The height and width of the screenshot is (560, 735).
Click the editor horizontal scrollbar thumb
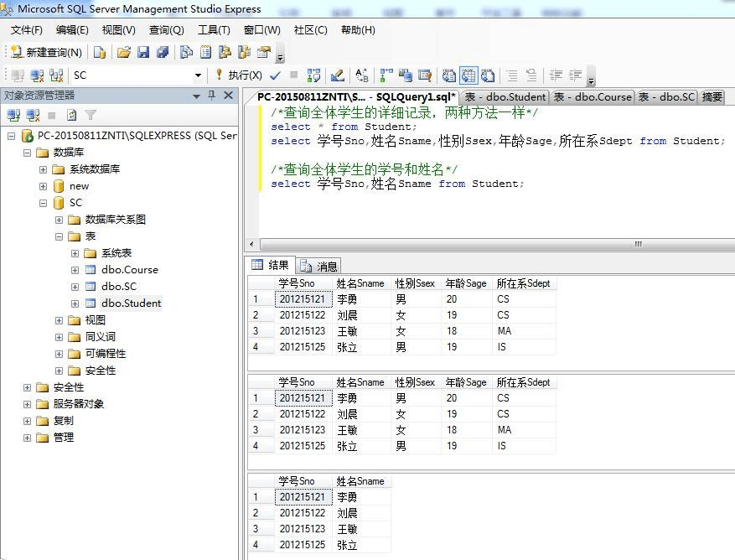[498, 244]
